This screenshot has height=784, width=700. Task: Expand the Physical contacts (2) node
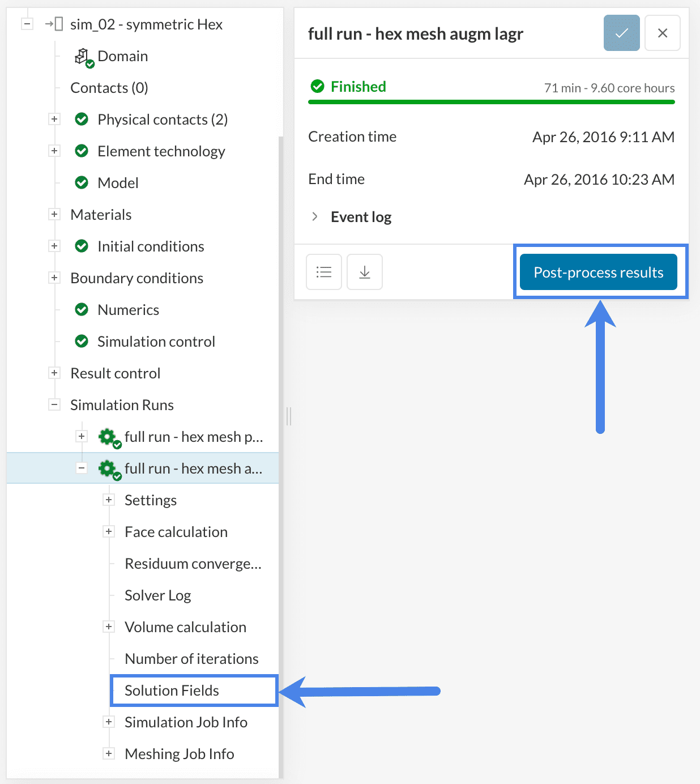click(x=54, y=119)
